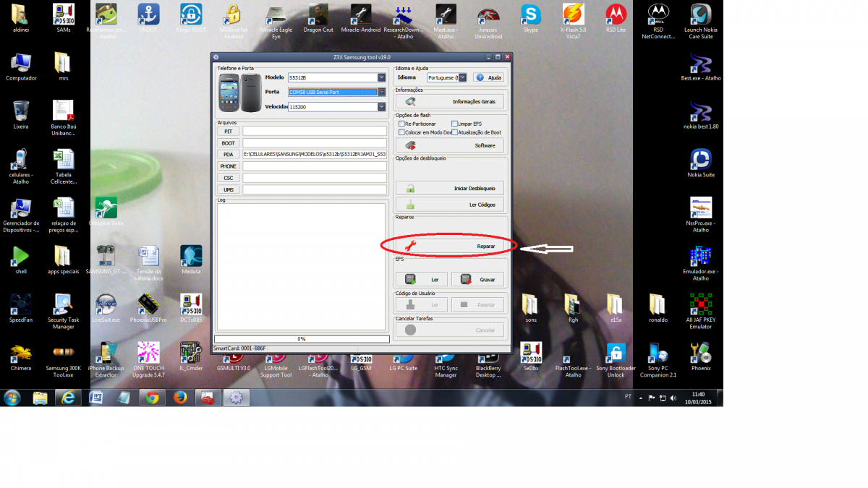The height and width of the screenshot is (488, 868).
Task: Click the PDA file browse button
Action: 229,155
